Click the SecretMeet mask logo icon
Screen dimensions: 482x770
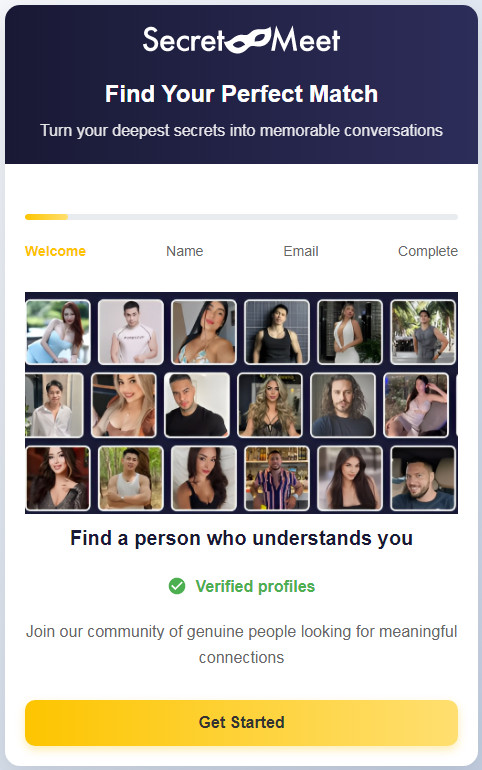(248, 40)
